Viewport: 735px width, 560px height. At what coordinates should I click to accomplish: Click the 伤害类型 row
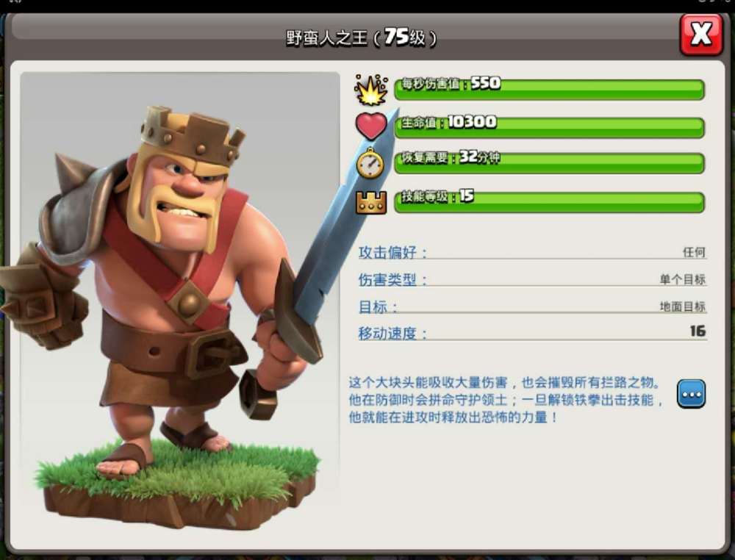tap(532, 279)
